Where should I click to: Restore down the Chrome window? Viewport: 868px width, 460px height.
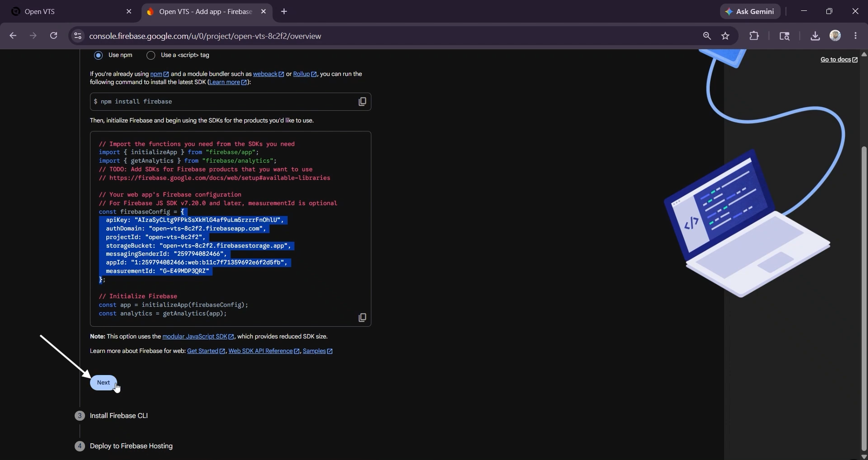coord(829,11)
